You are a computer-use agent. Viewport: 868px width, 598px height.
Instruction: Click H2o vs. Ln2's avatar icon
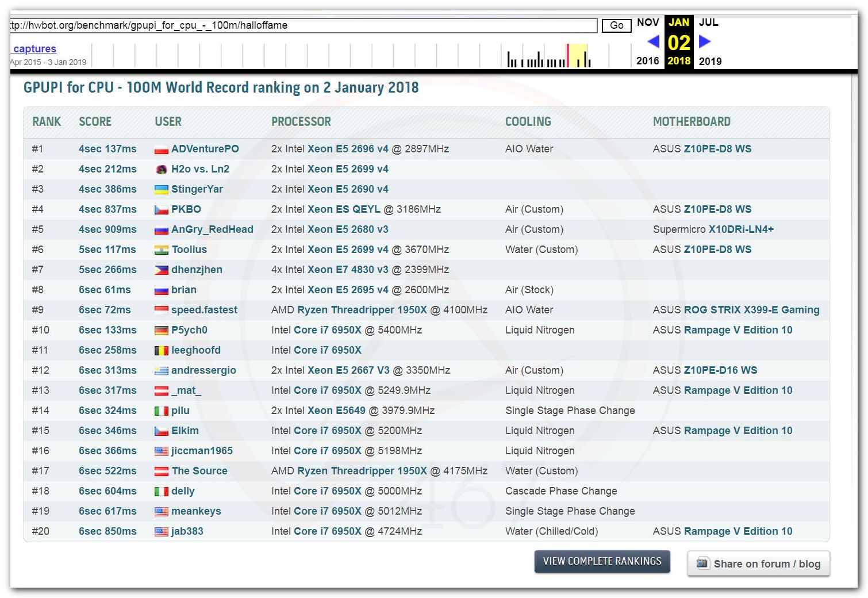(162, 170)
